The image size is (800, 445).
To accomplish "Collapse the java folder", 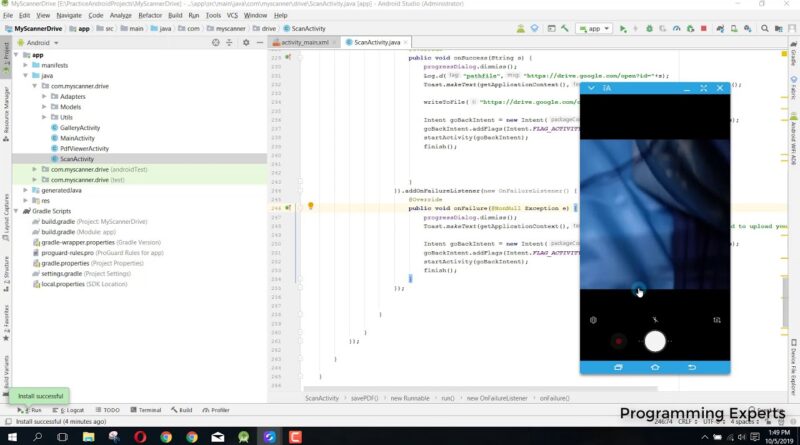I will pos(26,76).
